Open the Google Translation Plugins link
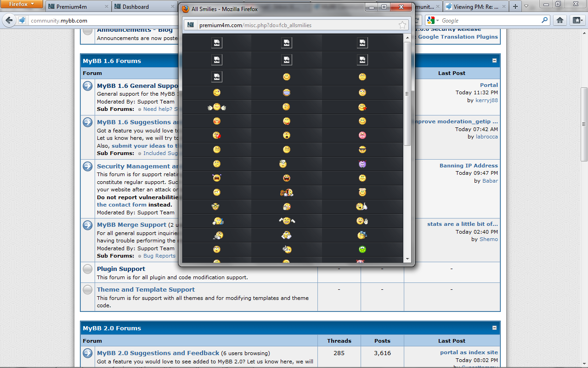The width and height of the screenshot is (588, 368). (x=458, y=37)
